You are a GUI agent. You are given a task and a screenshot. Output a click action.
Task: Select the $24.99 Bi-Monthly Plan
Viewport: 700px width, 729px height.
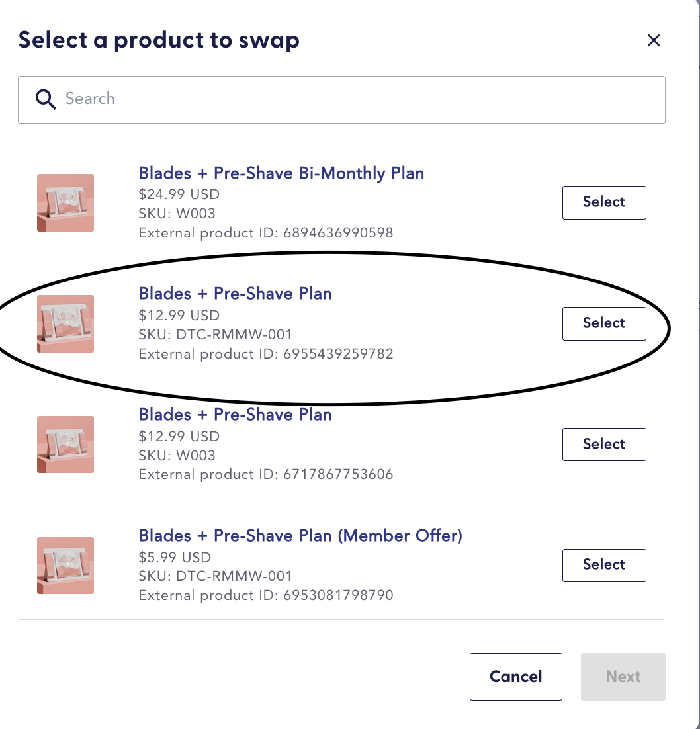[x=604, y=202]
